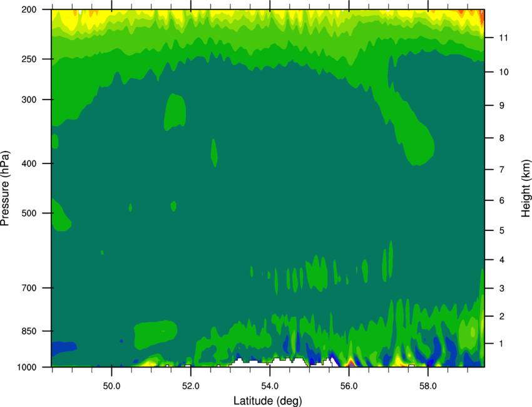
Task: Click the 700 pressure tick label
Action: click(x=29, y=288)
